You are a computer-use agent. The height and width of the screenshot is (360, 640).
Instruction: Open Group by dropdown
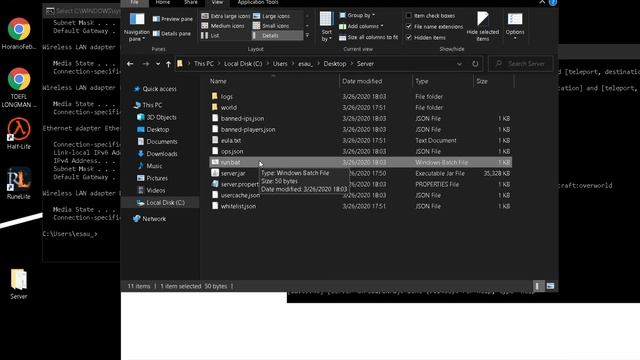pyautogui.click(x=357, y=15)
